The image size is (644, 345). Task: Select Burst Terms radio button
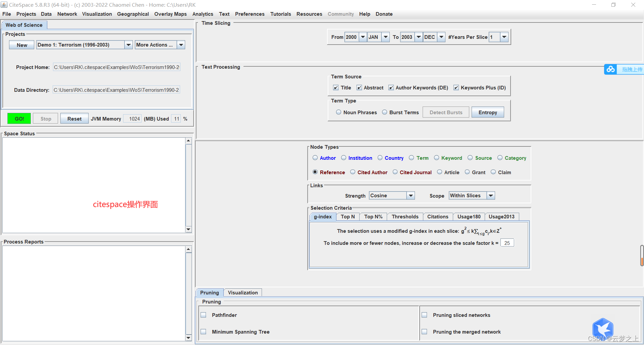pyautogui.click(x=385, y=112)
